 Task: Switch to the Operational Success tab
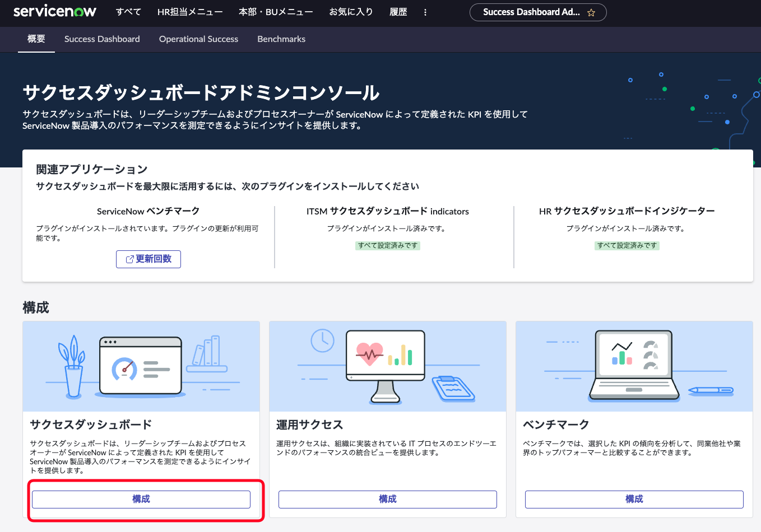[198, 39]
